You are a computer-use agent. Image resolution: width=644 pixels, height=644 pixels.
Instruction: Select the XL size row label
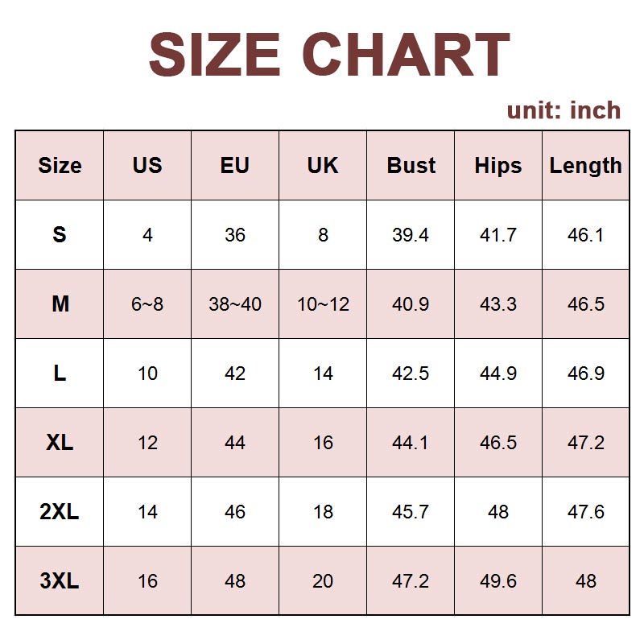(x=60, y=443)
